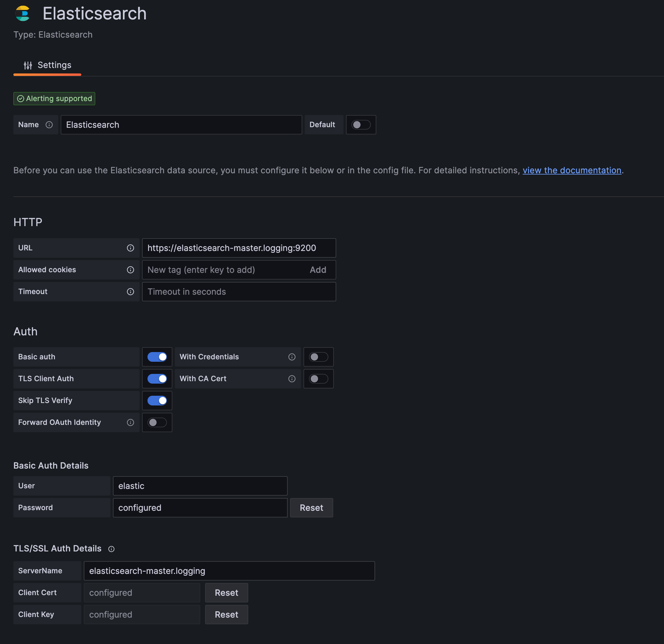Enable the Default datasource toggle

coord(361,125)
